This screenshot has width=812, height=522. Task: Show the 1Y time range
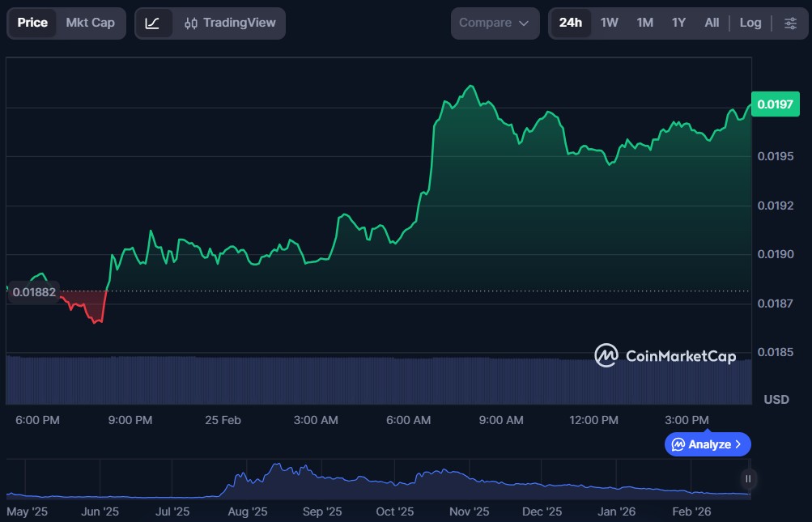[678, 23]
